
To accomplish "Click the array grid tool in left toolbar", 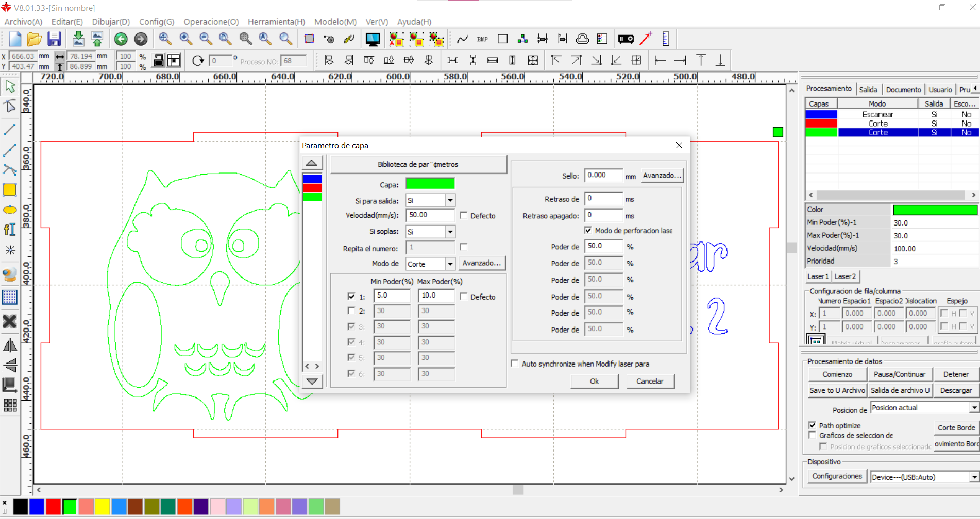I will [10, 406].
